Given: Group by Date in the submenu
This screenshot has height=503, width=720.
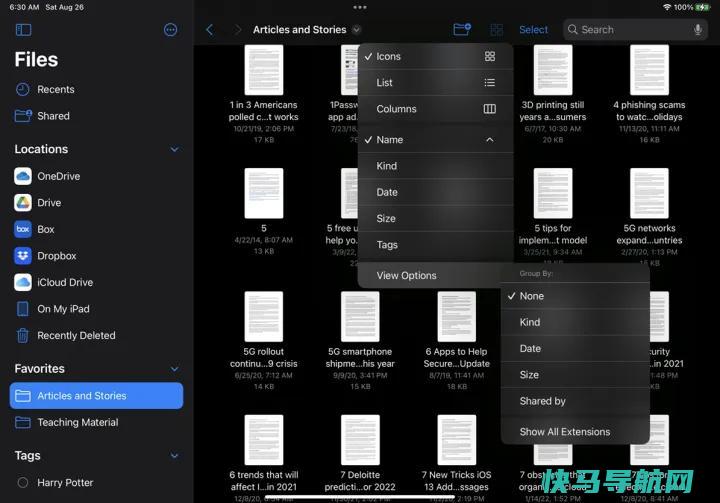Looking at the screenshot, I should [575, 349].
